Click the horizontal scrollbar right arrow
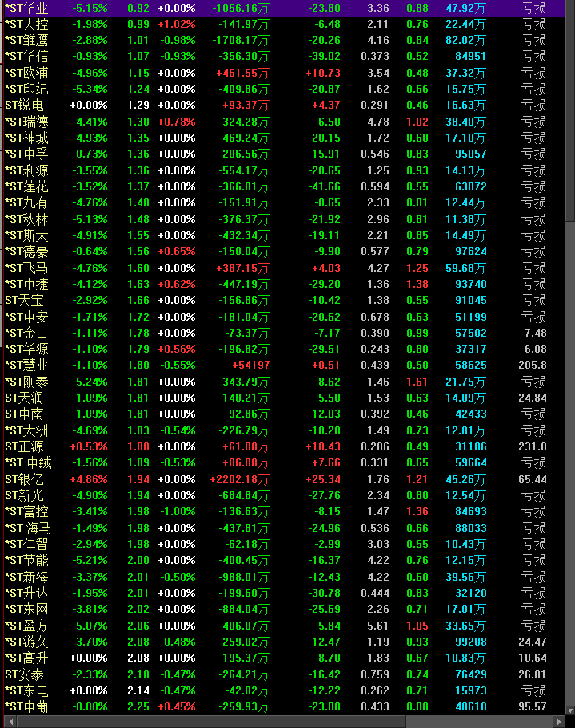This screenshot has height=728, width=575. [560, 722]
